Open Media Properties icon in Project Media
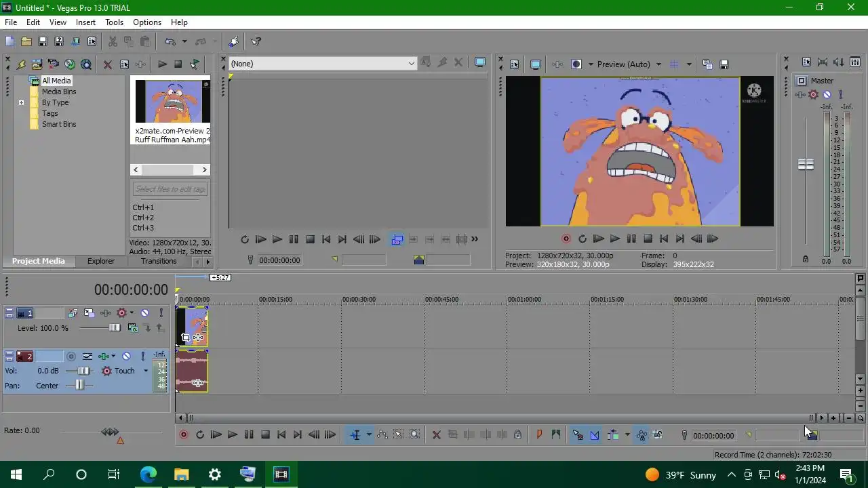This screenshot has width=868, height=488. click(x=124, y=64)
